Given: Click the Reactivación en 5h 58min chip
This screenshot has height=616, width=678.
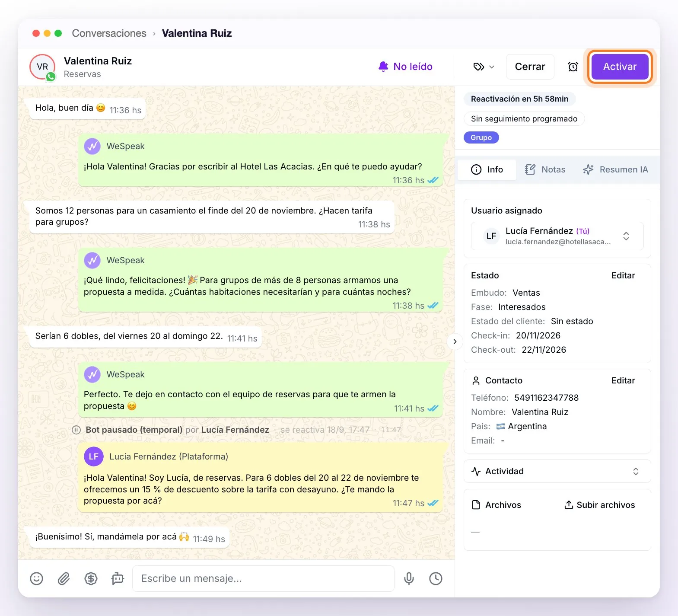Looking at the screenshot, I should [x=519, y=99].
